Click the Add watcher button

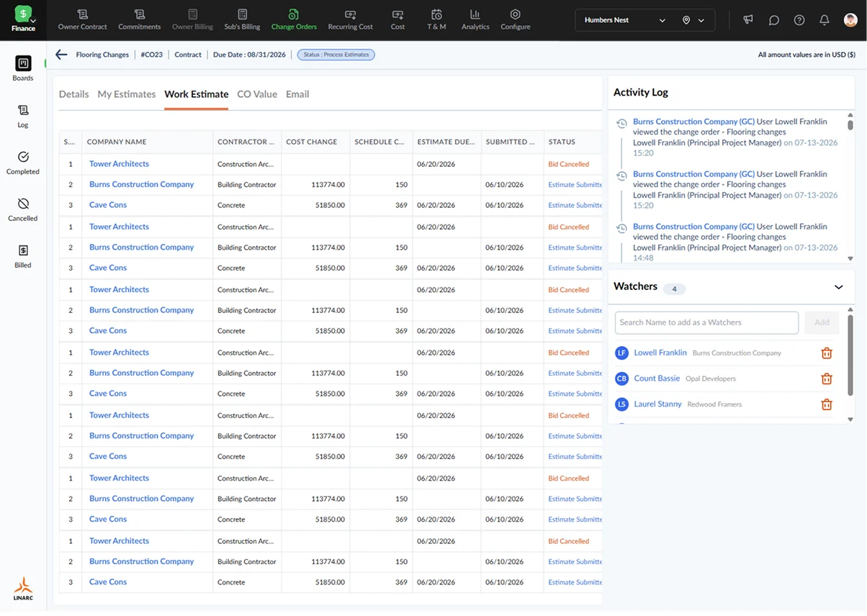(822, 322)
